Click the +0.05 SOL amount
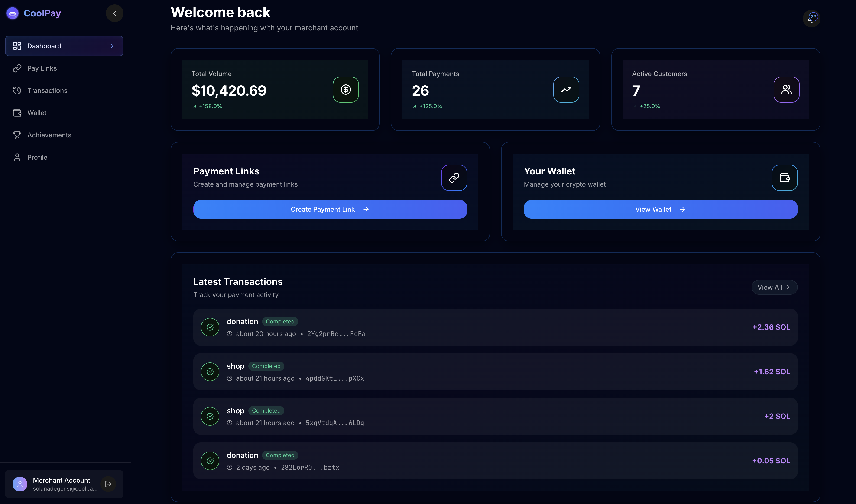 [x=771, y=461]
